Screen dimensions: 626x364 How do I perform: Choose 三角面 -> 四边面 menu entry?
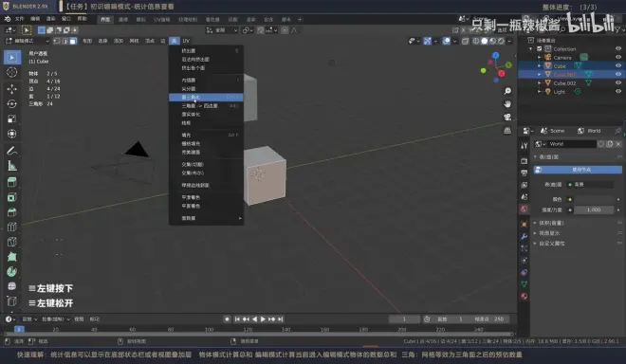coord(206,106)
